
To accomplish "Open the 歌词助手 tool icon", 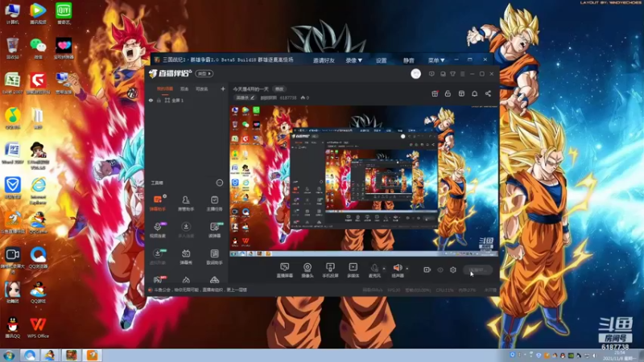I will pyautogui.click(x=214, y=257).
